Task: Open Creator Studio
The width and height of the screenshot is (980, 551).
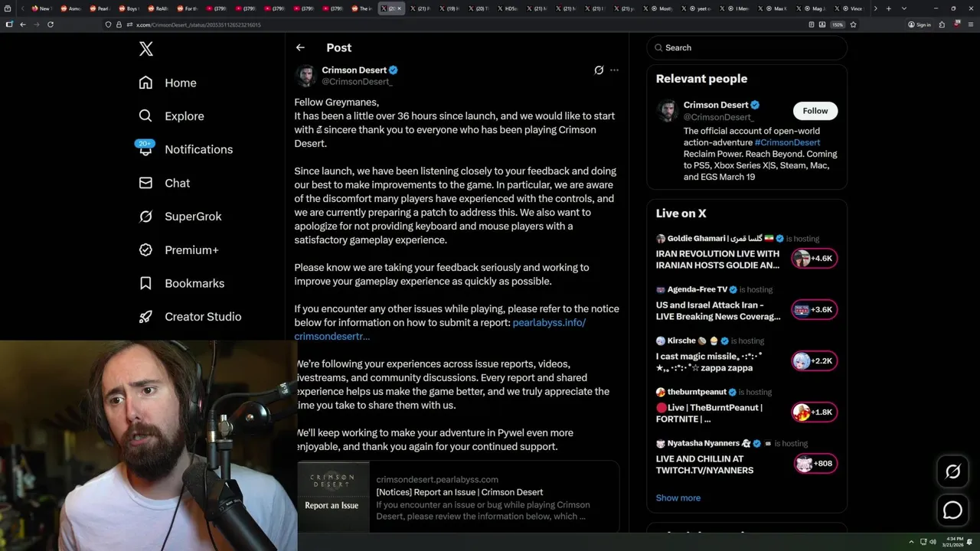Action: tap(190, 317)
